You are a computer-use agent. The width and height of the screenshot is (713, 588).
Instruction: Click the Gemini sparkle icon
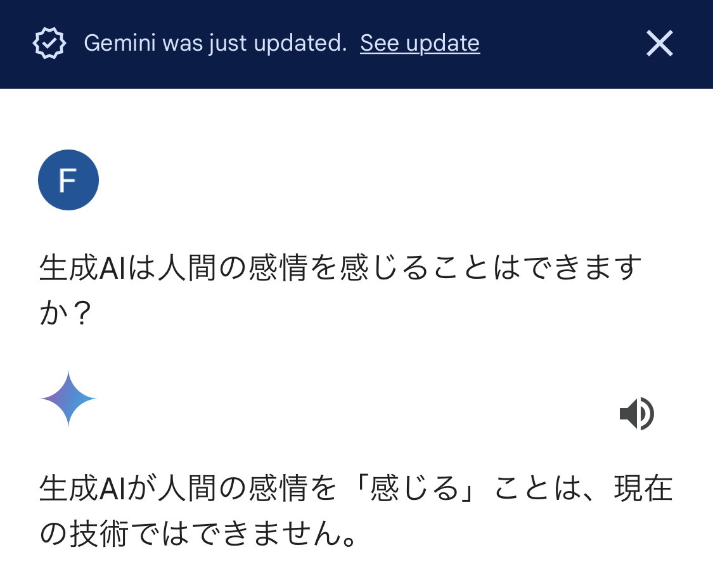click(x=68, y=399)
